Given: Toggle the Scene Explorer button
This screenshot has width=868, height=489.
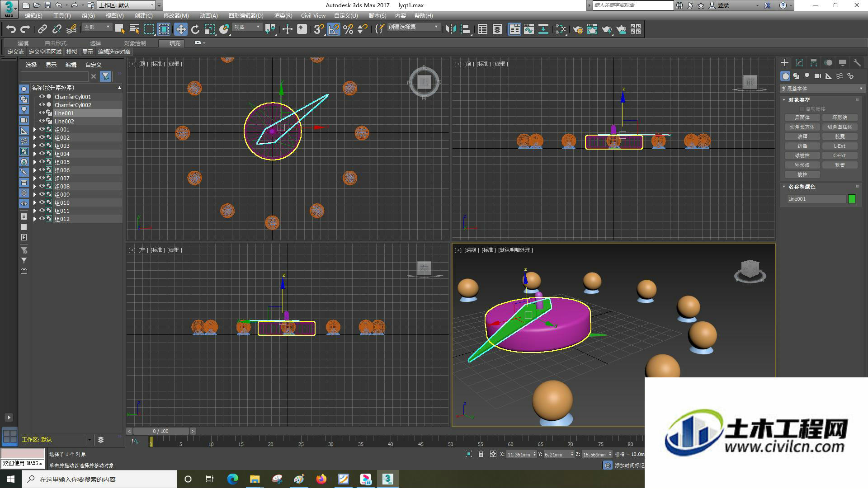Looking at the screenshot, I should click(x=483, y=29).
